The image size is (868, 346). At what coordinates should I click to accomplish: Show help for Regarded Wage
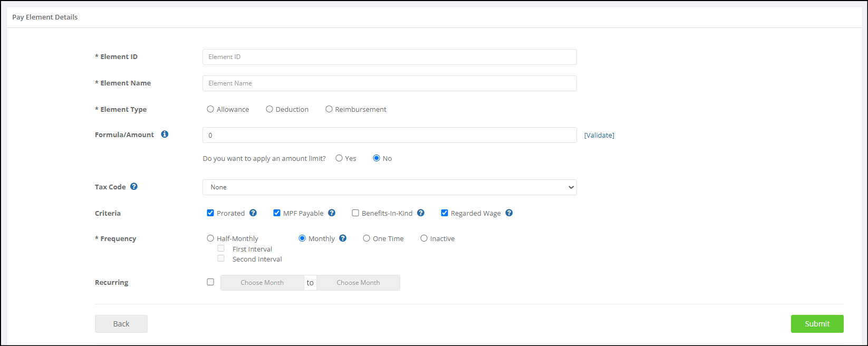(x=509, y=213)
